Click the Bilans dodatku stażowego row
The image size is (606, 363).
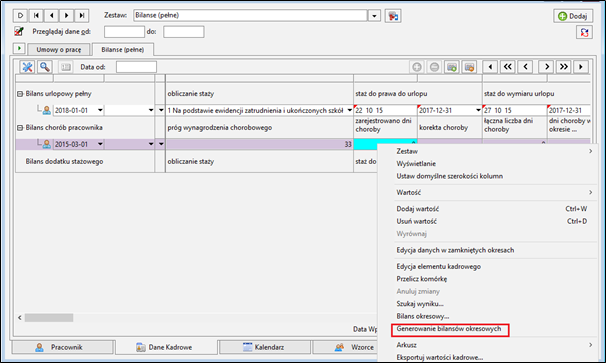pos(64,162)
